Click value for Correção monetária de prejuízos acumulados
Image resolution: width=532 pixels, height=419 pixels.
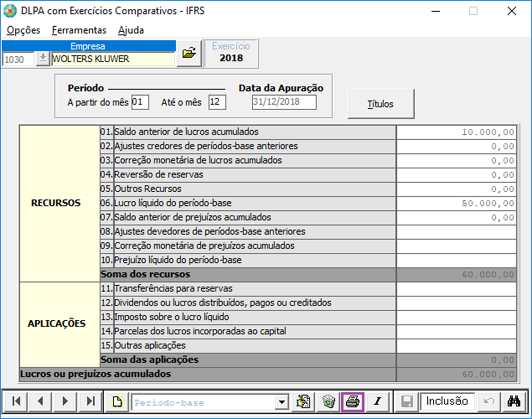click(x=456, y=246)
